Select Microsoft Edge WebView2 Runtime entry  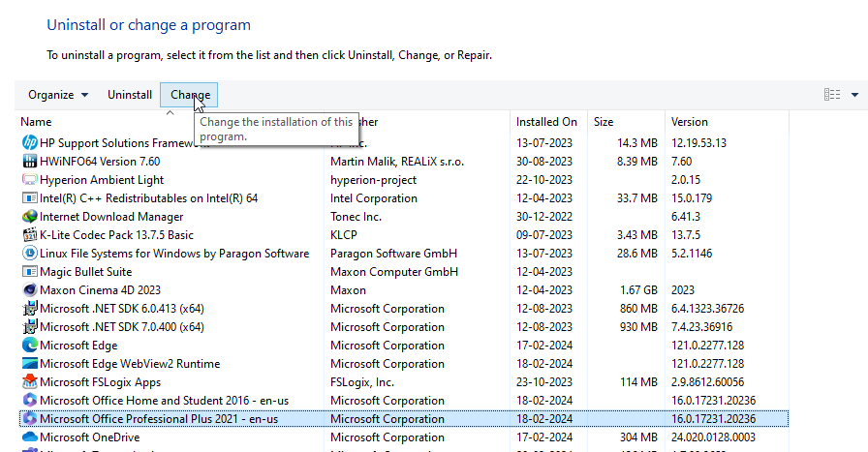130,364
